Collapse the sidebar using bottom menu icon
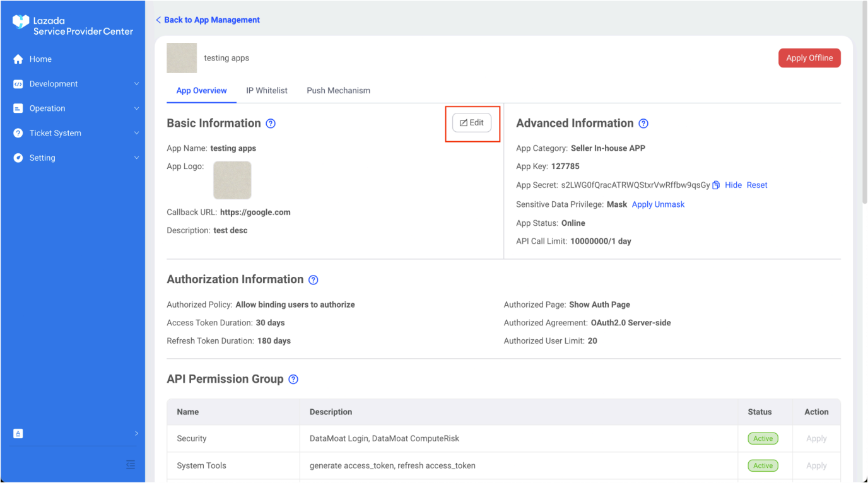This screenshot has width=868, height=483. pyautogui.click(x=131, y=465)
